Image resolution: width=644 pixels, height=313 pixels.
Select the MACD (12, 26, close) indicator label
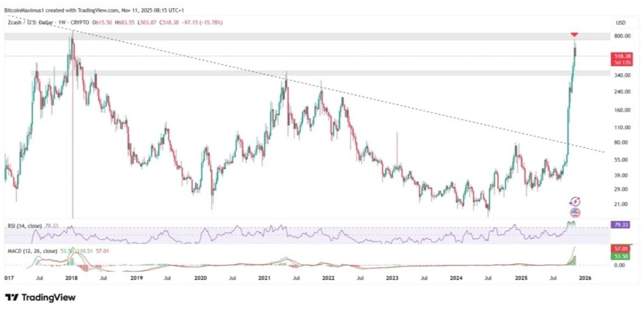32,250
